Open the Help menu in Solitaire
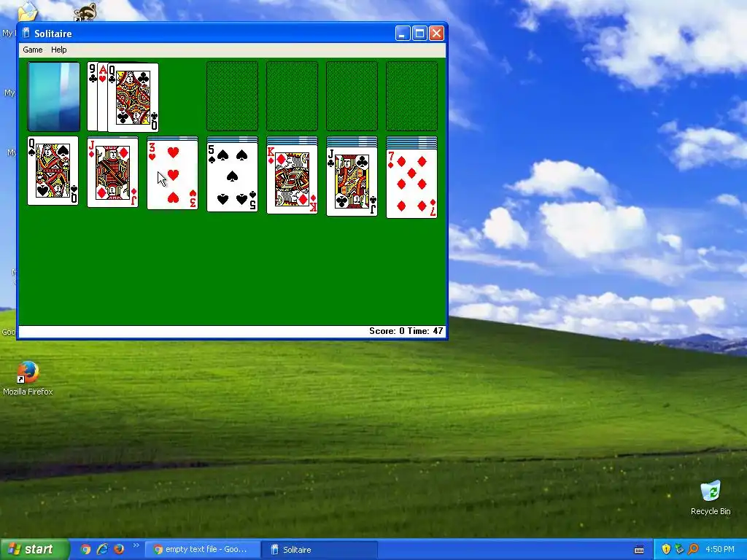Screen dimensions: 747x560 coord(58,50)
